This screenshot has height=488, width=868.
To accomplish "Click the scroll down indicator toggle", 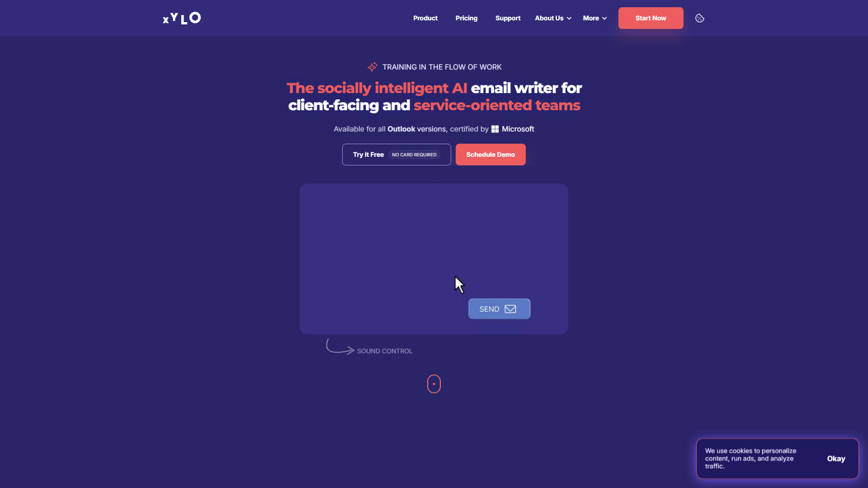I will [x=434, y=384].
